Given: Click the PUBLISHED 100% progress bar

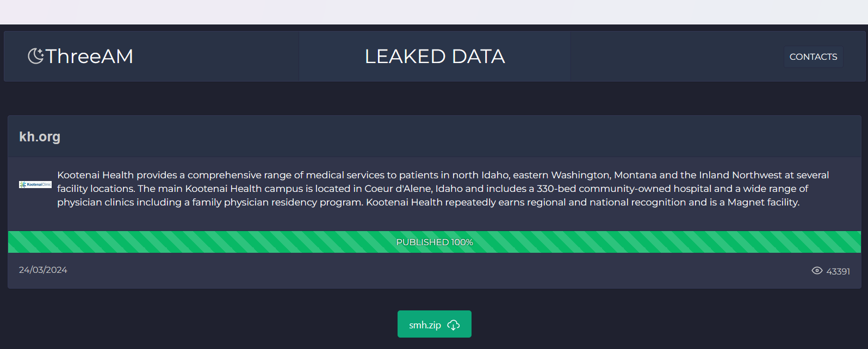Looking at the screenshot, I should coord(218,242).
